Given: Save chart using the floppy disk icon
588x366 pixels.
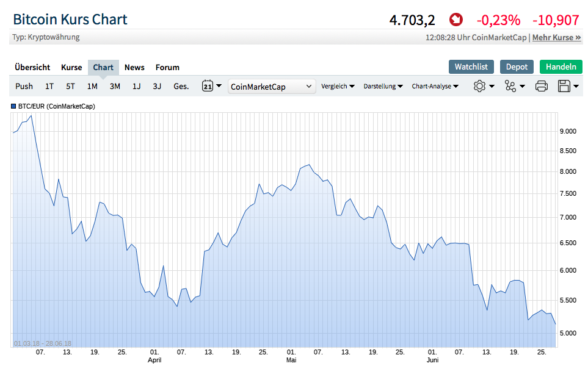Looking at the screenshot, I should tap(564, 86).
